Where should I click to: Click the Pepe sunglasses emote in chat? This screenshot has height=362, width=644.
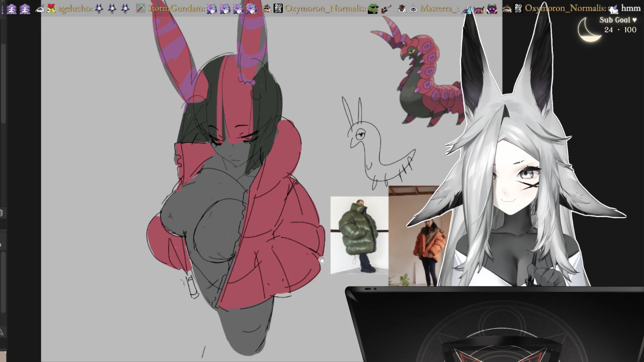373,8
